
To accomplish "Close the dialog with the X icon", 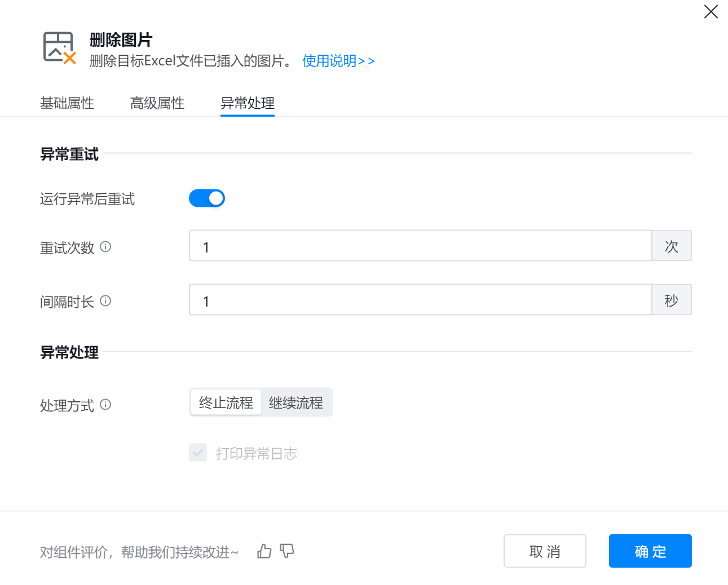I will 711,11.
